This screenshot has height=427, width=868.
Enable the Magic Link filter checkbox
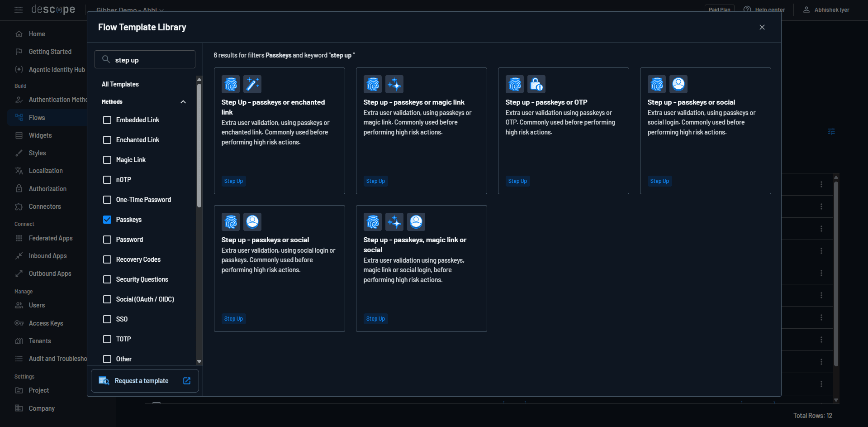tap(107, 159)
